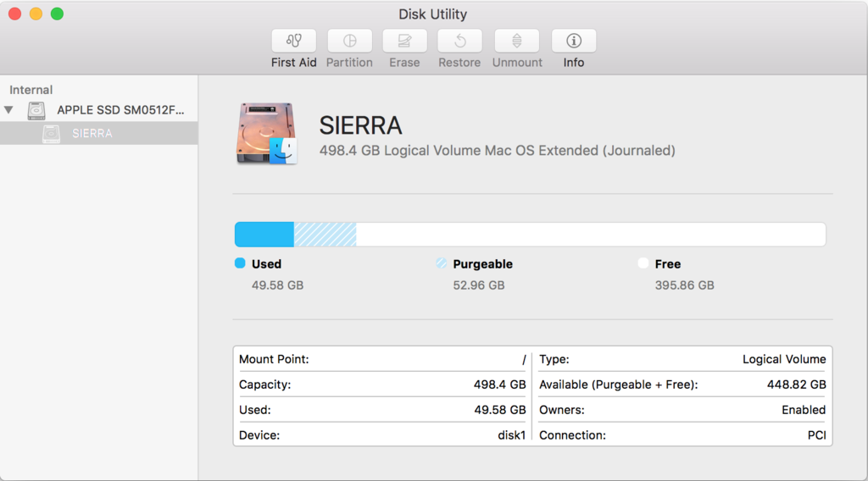
Task: Zoom the Disk Utility window with green button
Action: [x=57, y=14]
